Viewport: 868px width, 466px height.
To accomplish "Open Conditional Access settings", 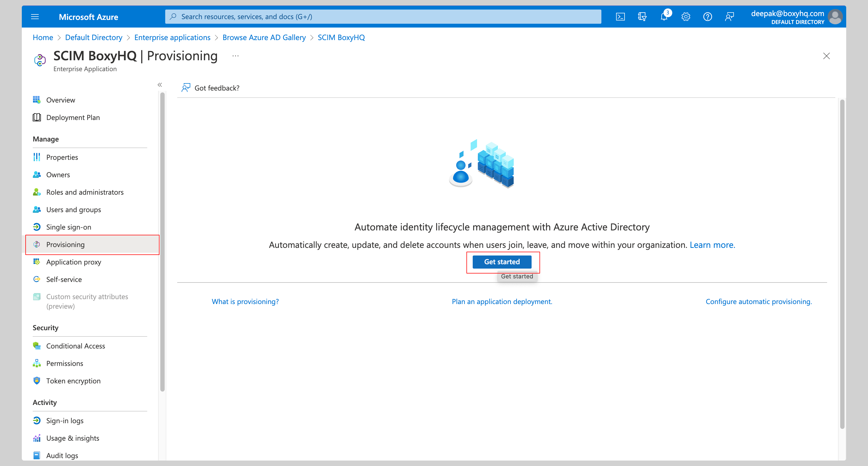I will point(76,346).
